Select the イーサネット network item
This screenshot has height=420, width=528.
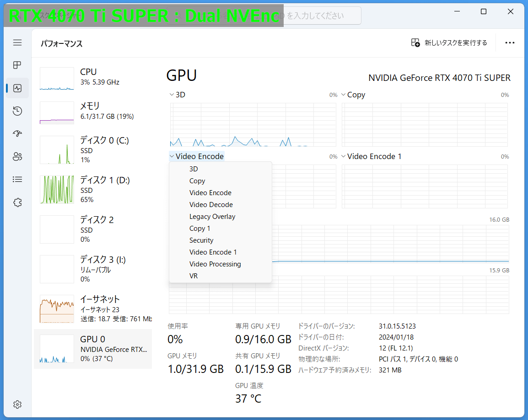point(93,308)
